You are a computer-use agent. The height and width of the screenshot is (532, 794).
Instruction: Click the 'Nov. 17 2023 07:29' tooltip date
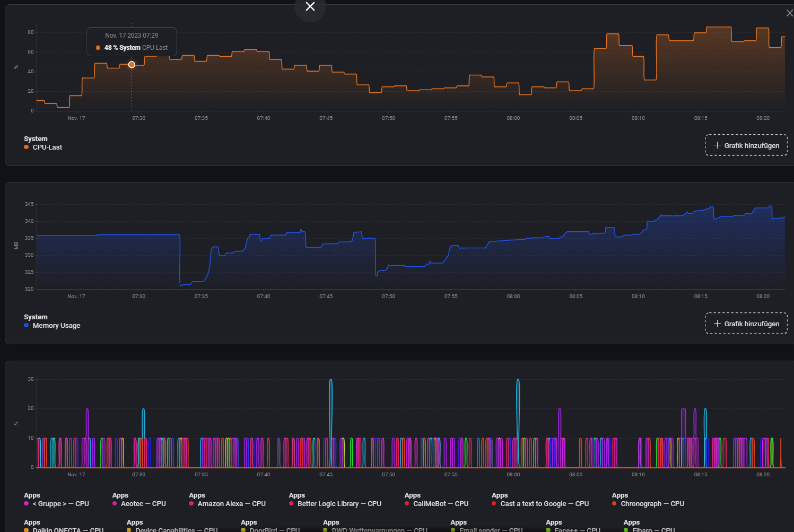[x=132, y=36]
